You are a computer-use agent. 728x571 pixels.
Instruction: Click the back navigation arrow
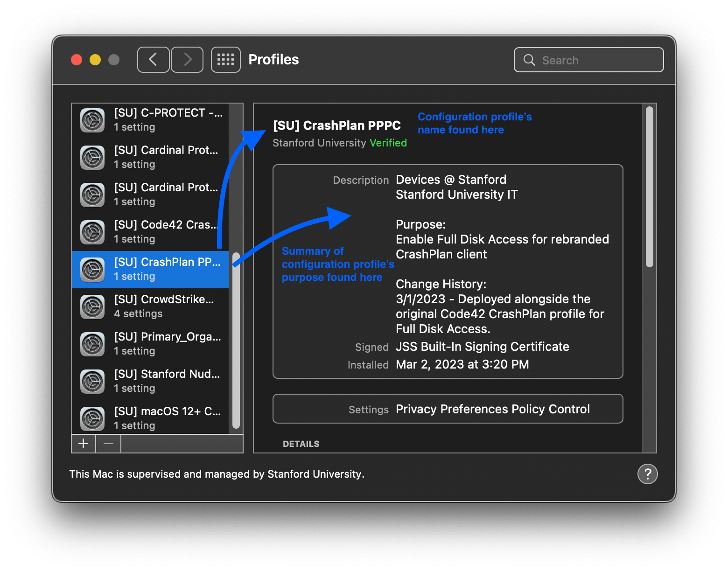click(x=153, y=59)
